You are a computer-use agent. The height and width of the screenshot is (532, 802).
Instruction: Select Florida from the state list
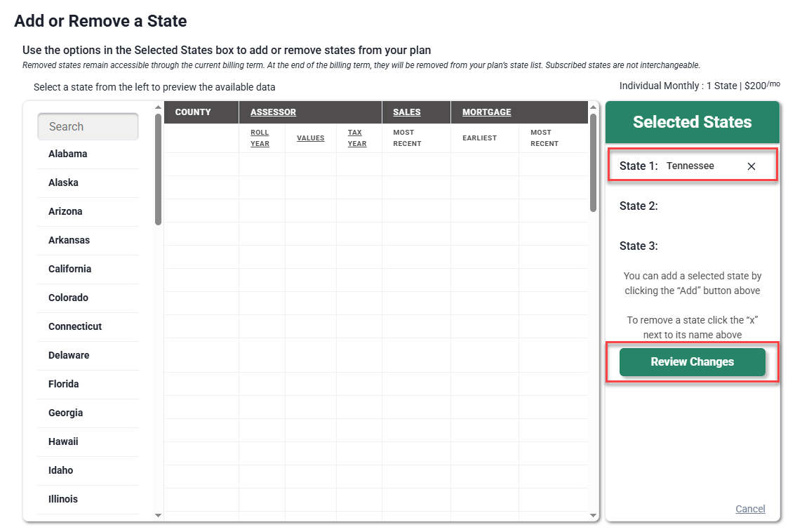click(x=63, y=384)
